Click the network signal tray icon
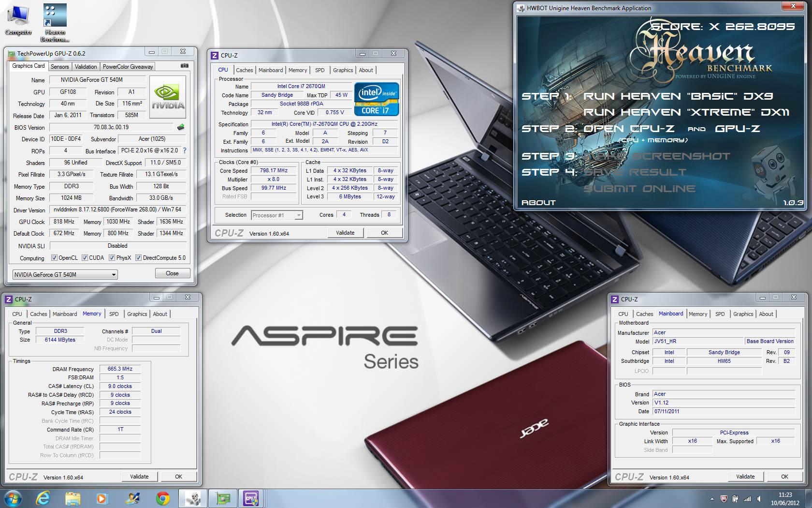Image resolution: width=812 pixels, height=508 pixels. click(x=747, y=499)
